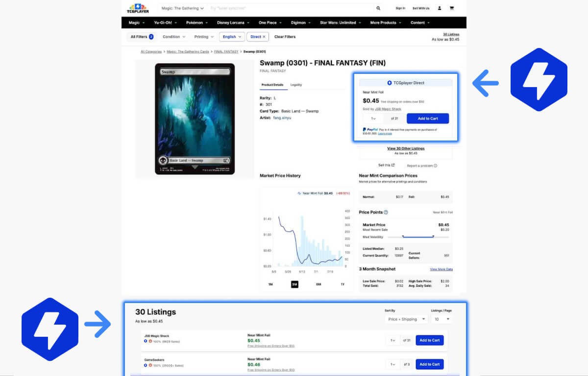Open the View 30 Other Listings link
Screen dimensions: 588x376
coord(406,148)
